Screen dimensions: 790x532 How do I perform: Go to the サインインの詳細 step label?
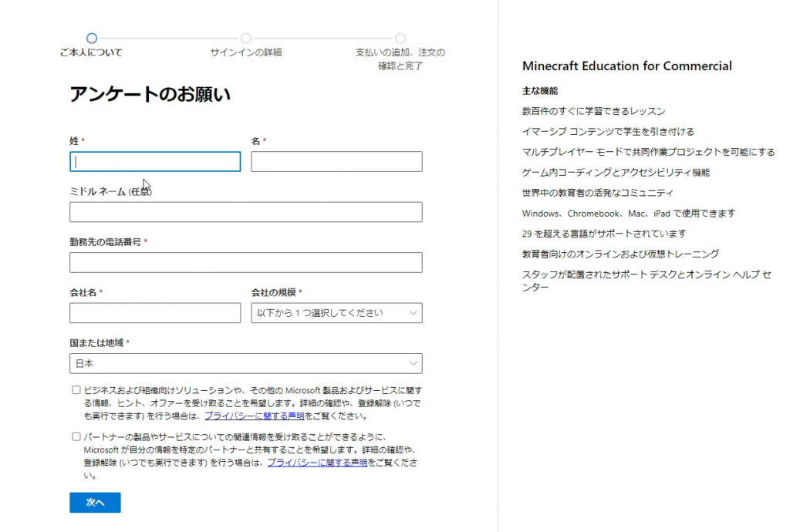246,52
